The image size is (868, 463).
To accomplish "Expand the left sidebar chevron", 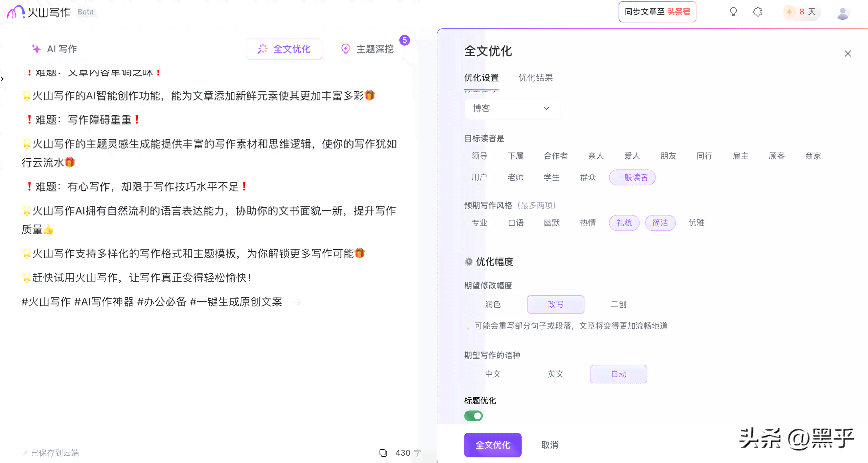I will click(2, 79).
